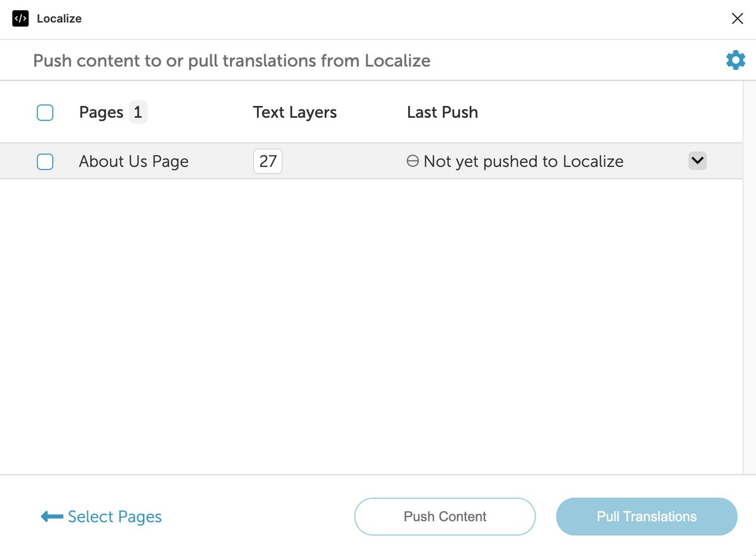Screen dimensions: 756x556
Task: Open the settings gear icon
Action: [735, 61]
